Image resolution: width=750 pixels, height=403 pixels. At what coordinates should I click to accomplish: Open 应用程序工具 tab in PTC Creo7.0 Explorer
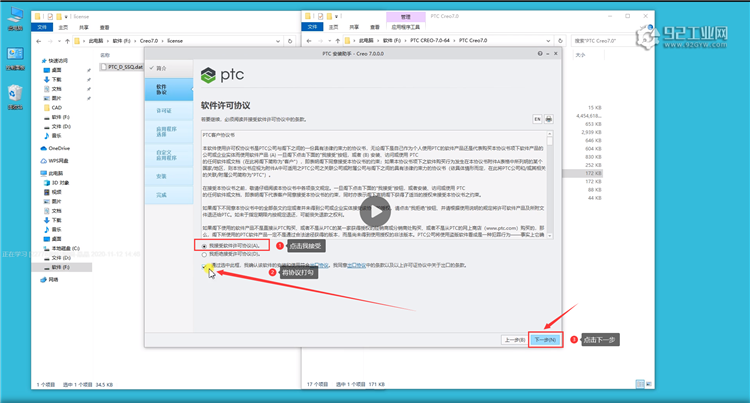click(406, 27)
